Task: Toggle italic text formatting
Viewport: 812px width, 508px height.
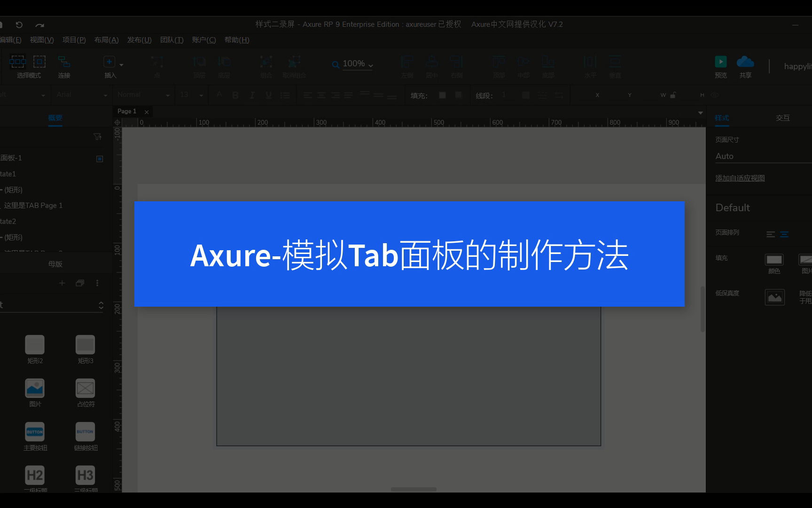Action: [x=252, y=95]
